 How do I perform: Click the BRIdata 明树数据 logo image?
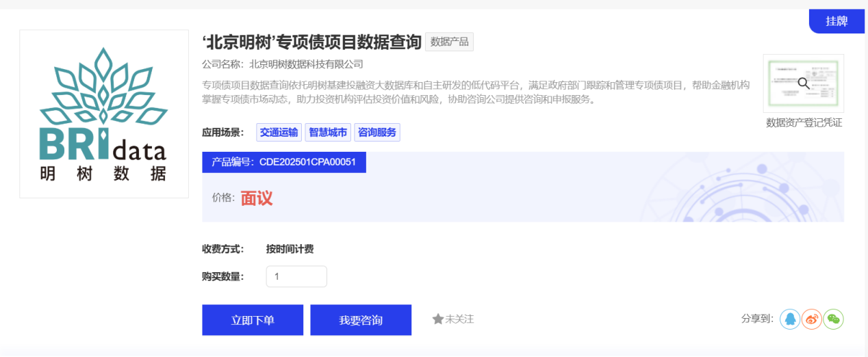pos(104,114)
